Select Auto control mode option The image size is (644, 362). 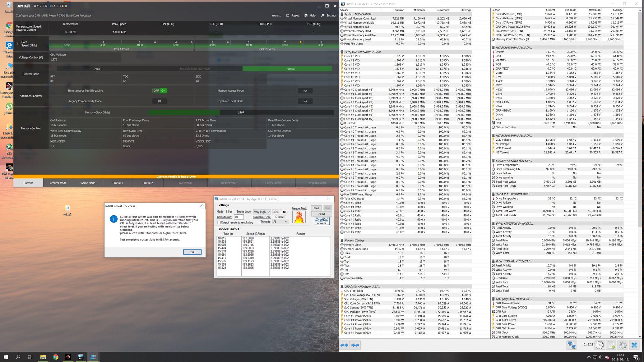(97, 69)
